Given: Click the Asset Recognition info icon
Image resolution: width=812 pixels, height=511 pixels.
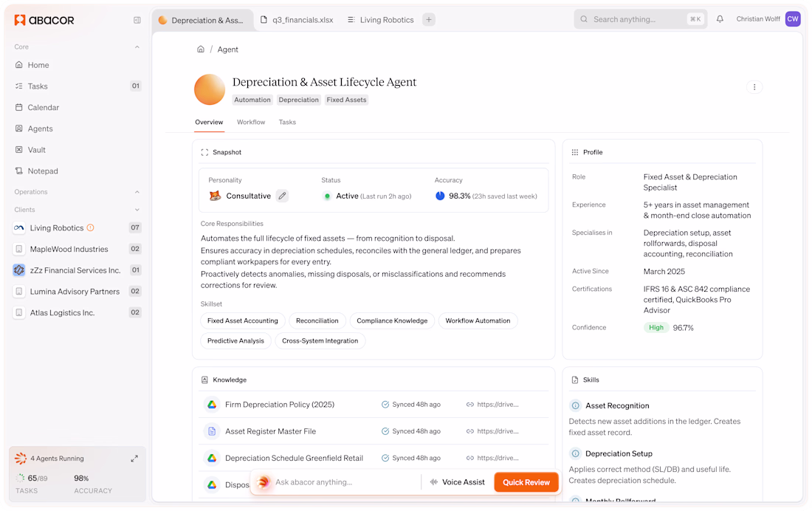Looking at the screenshot, I should (575, 406).
